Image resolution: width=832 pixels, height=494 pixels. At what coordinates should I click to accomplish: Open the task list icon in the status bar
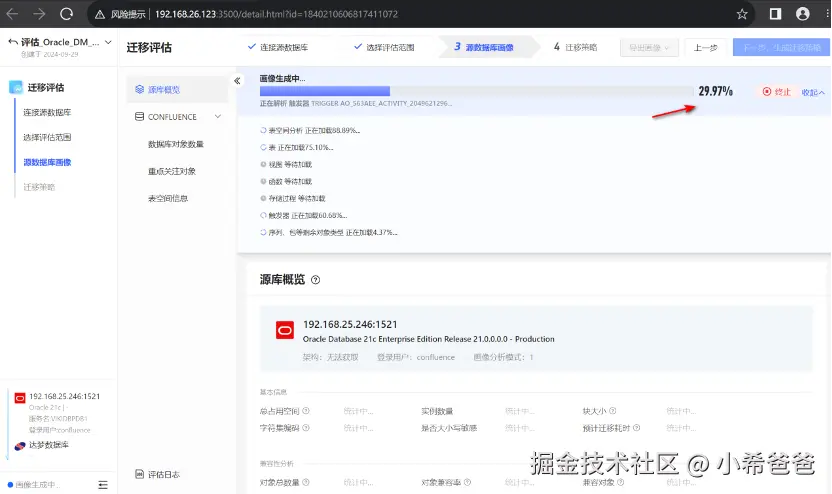point(103,484)
